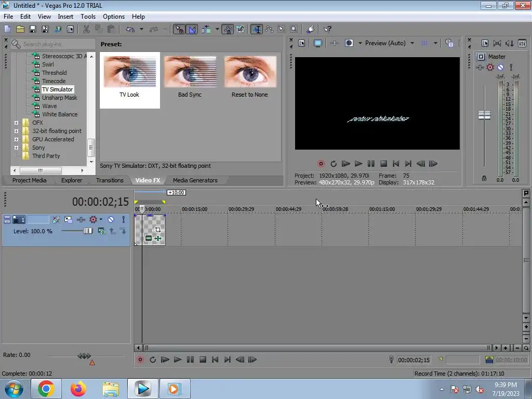Toggle Split Screen View icon in preview
Viewport: 532px width, 399px height.
(x=349, y=43)
